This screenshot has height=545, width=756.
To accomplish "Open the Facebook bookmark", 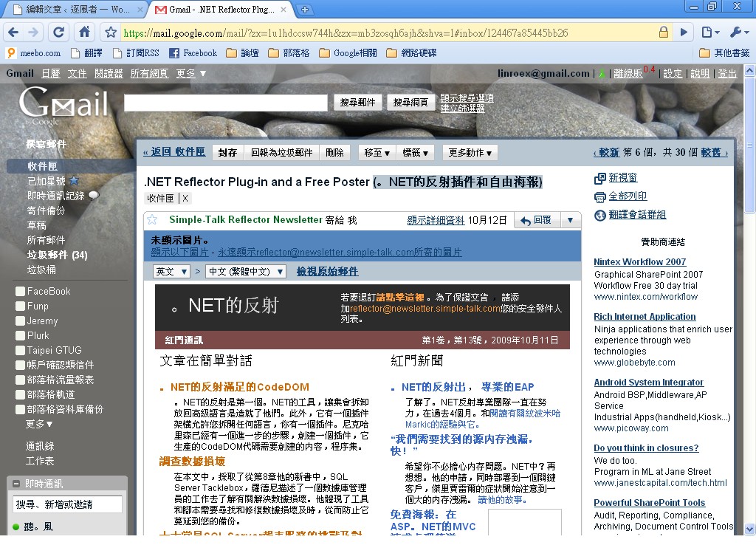I will pos(193,53).
